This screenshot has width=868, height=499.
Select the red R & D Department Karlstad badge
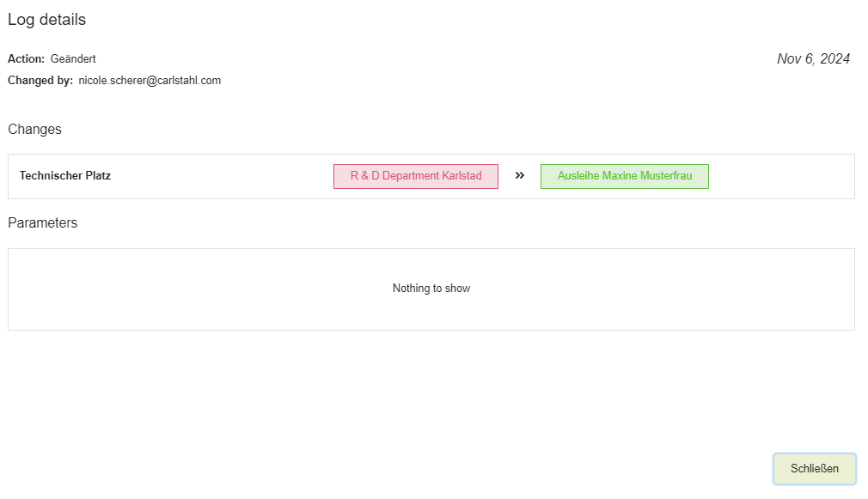click(x=415, y=176)
